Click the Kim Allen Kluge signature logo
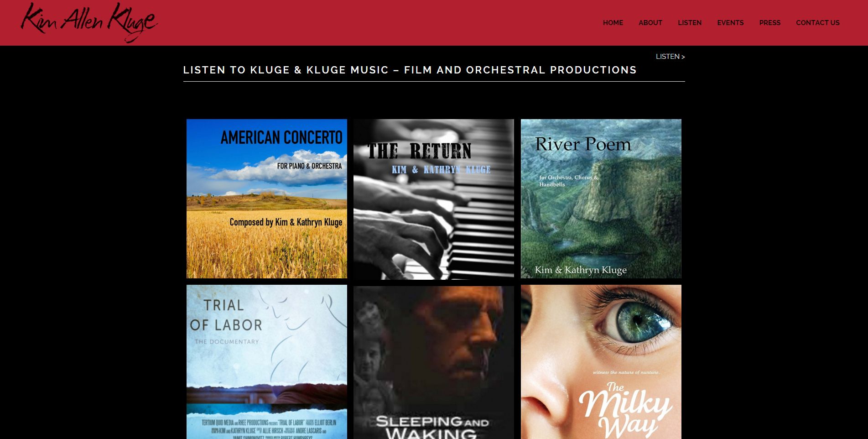The width and height of the screenshot is (868, 439). (x=89, y=22)
